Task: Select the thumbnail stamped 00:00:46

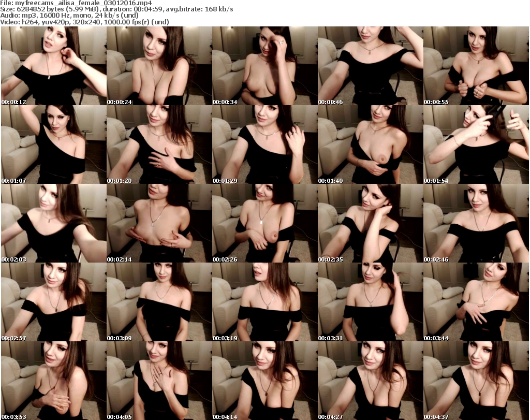Action: (371, 66)
